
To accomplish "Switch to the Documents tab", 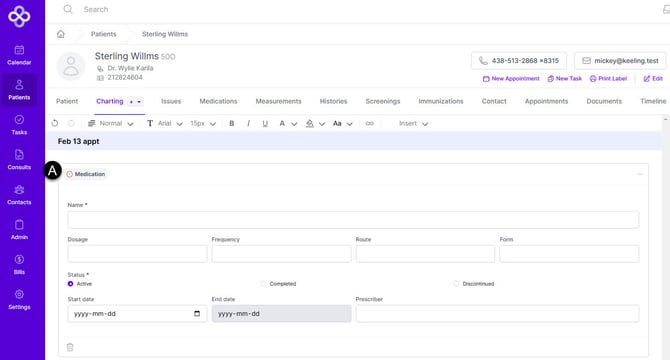I will pos(604,101).
